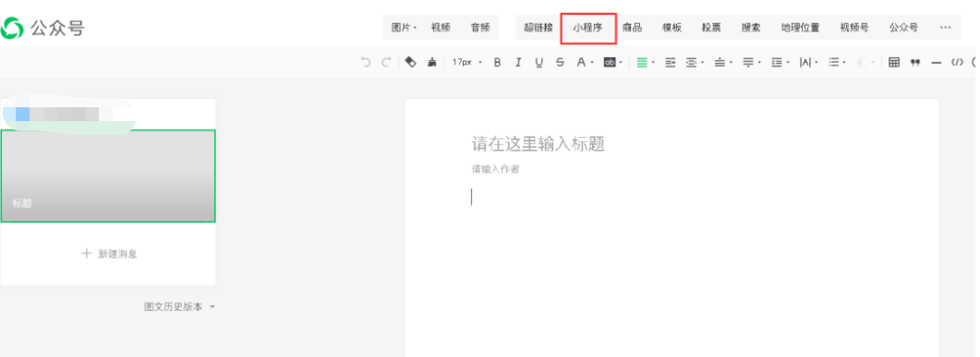The image size is (980, 357).
Task: Insert a 视频号 channel item
Action: tap(854, 28)
